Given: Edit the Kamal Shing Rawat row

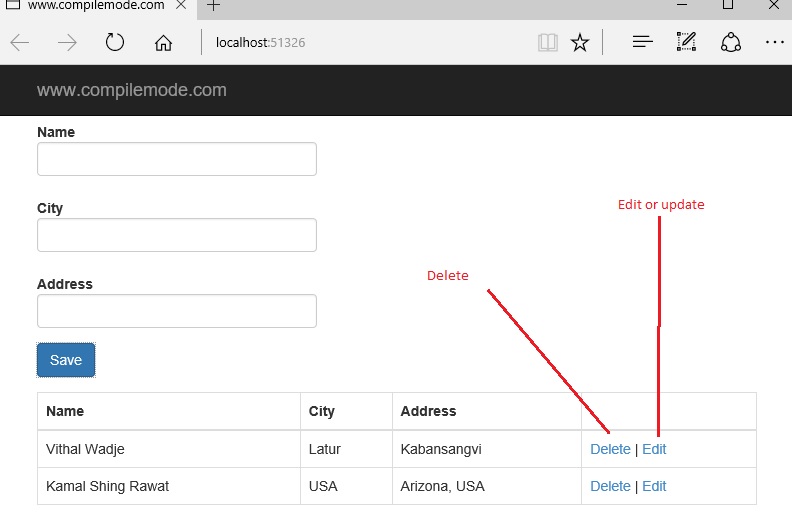Looking at the screenshot, I should click(x=654, y=486).
